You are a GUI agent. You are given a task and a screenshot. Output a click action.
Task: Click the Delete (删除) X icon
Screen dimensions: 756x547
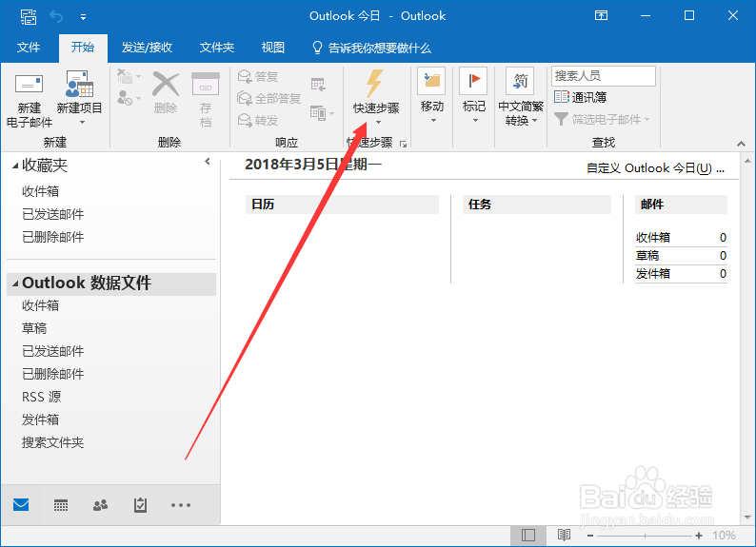[166, 85]
